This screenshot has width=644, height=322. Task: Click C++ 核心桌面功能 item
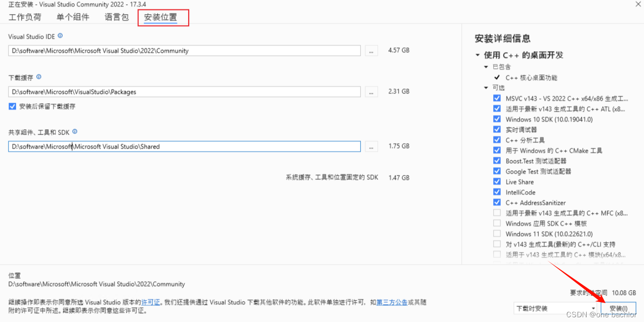coord(531,78)
